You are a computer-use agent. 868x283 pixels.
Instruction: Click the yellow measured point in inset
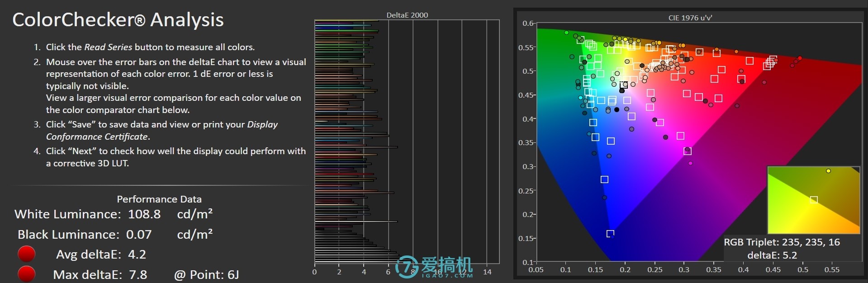(828, 171)
